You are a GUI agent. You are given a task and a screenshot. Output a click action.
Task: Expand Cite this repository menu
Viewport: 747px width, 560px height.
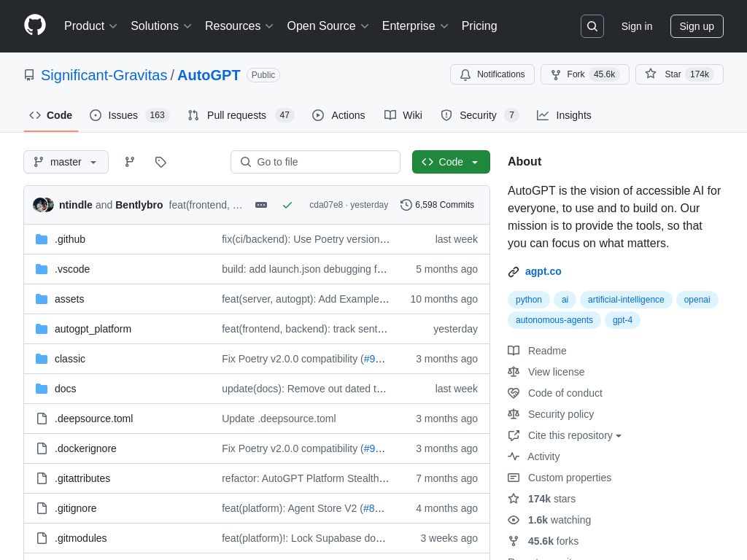click(575, 435)
